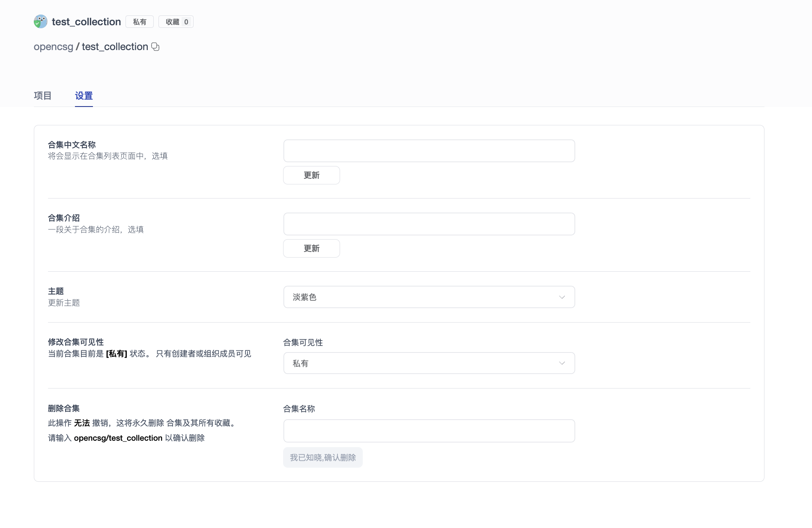Switch to the 项目 tab
Image resolution: width=812 pixels, height=528 pixels.
click(42, 96)
